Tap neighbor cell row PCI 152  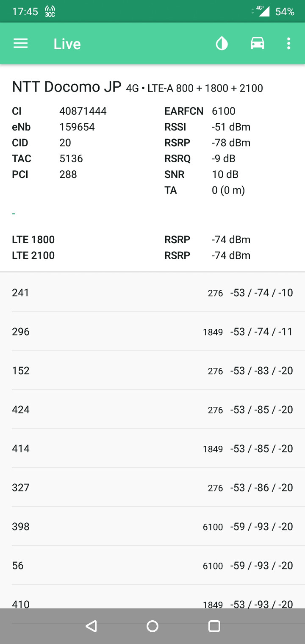[x=152, y=371]
